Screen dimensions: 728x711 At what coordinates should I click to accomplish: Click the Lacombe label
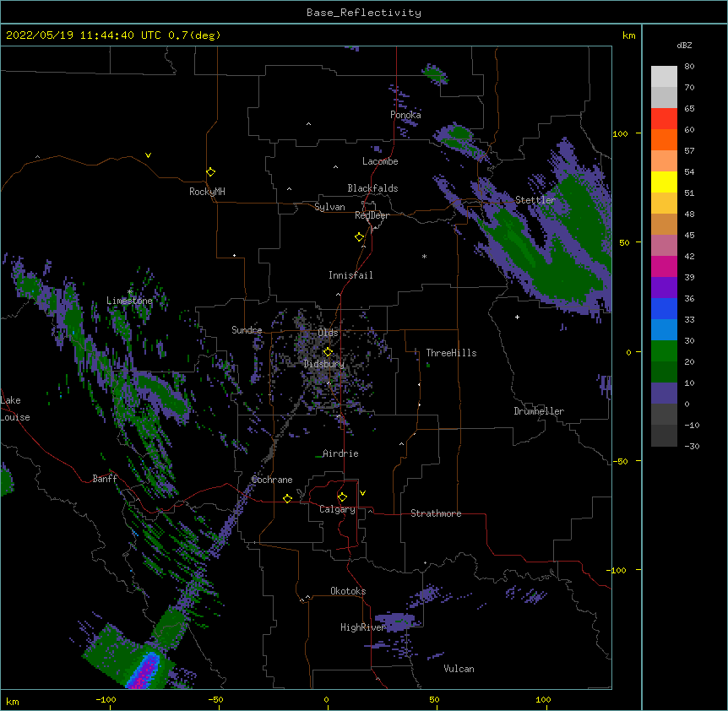click(x=380, y=161)
